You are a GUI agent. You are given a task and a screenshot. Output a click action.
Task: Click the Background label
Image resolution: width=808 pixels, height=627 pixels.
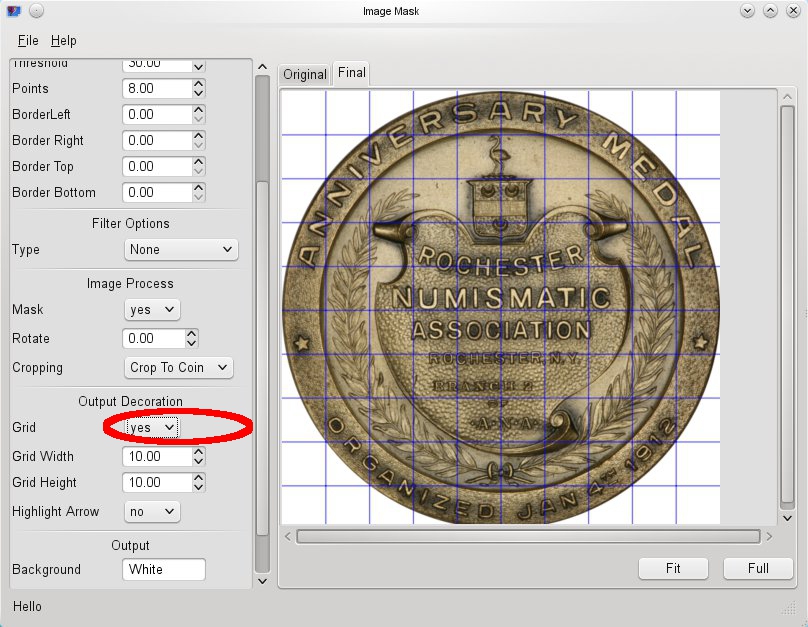point(46,570)
